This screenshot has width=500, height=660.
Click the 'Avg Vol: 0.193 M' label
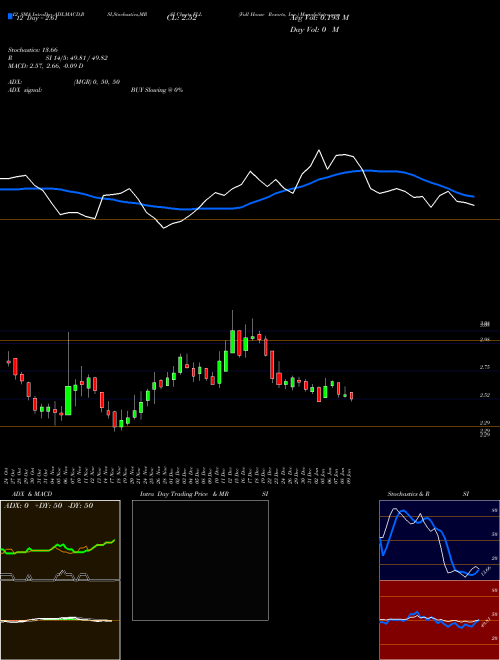pyautogui.click(x=319, y=18)
